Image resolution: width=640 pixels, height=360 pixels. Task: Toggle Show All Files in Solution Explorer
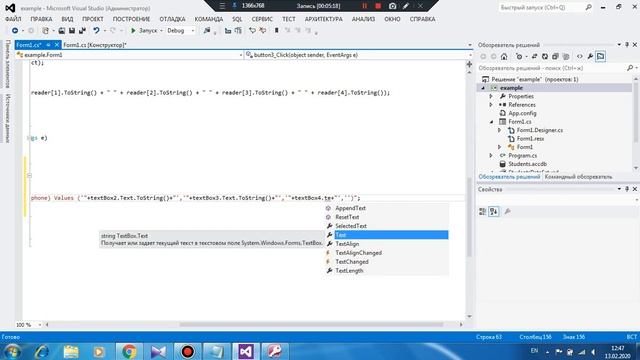566,57
